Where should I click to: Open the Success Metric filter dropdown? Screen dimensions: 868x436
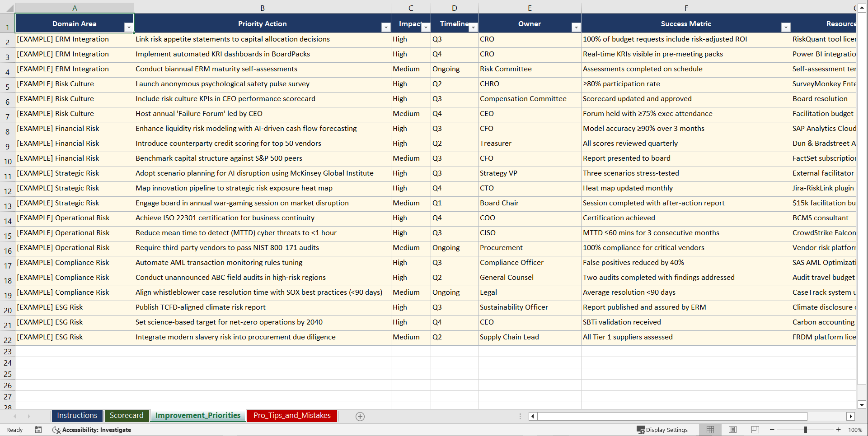[x=786, y=27]
